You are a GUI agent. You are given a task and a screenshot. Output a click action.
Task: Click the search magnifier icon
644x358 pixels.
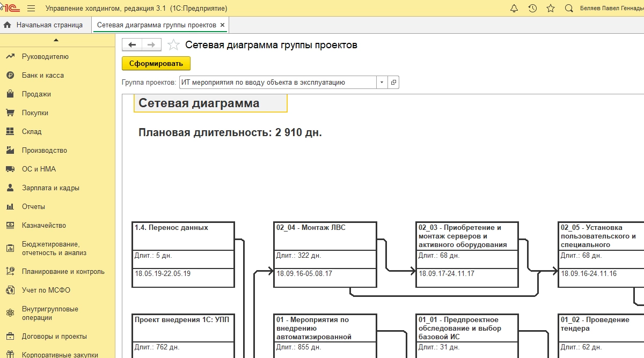(x=569, y=9)
